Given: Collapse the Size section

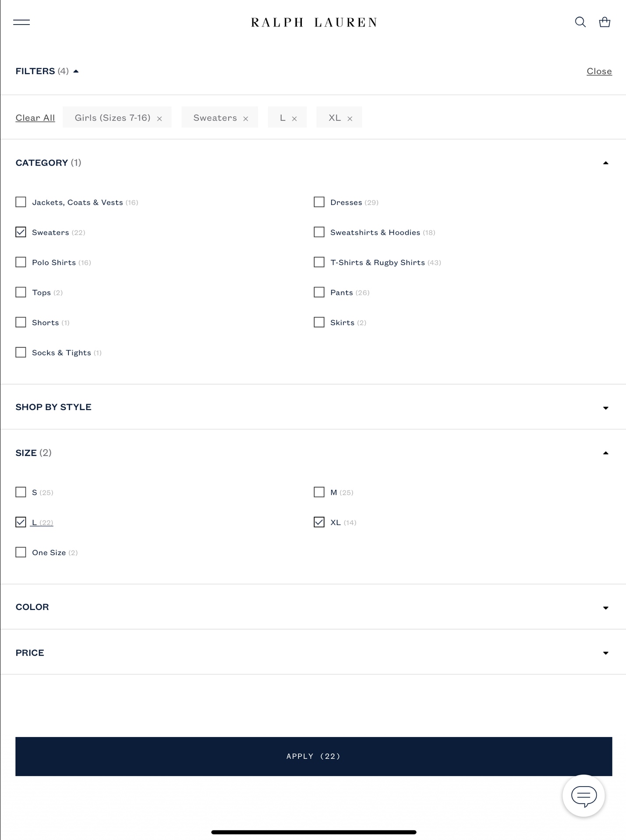Looking at the screenshot, I should pos(605,453).
